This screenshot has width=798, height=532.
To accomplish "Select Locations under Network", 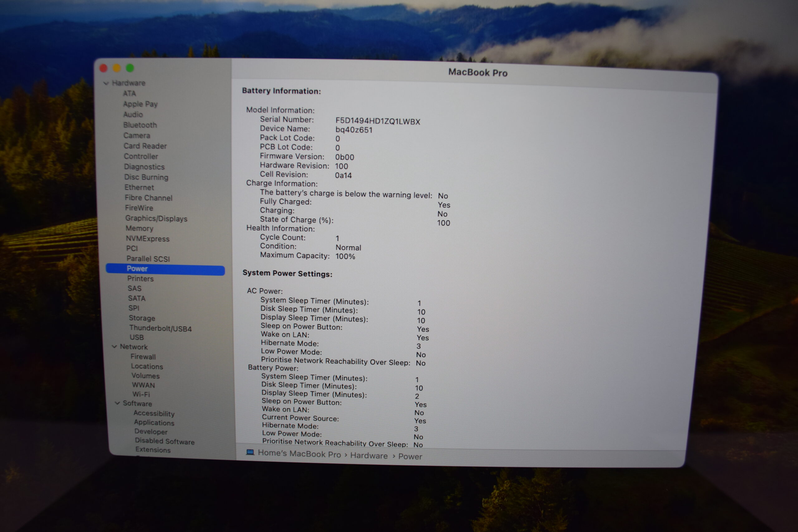I will pos(147,367).
